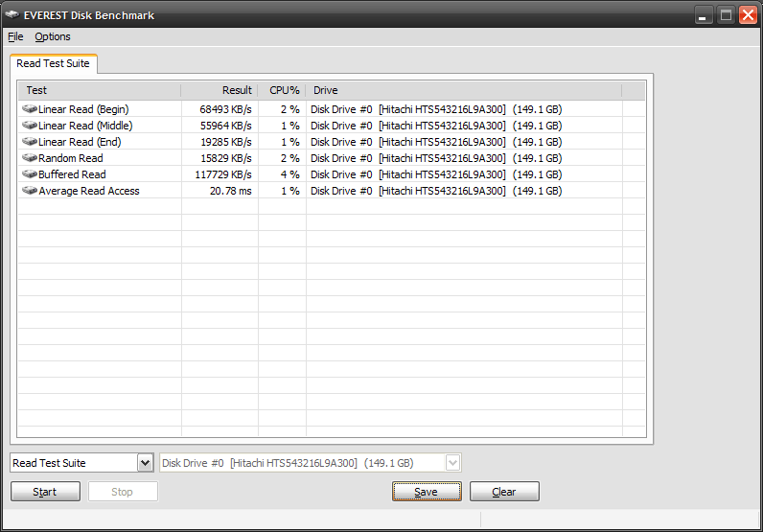Sort by the Result column header
This screenshot has height=532, width=763.
220,90
